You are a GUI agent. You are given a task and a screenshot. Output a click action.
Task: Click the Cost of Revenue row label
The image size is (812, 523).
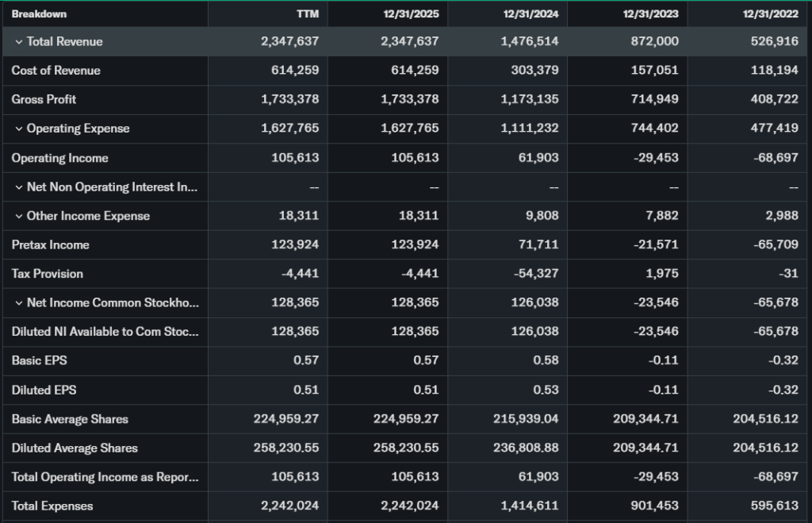56,71
